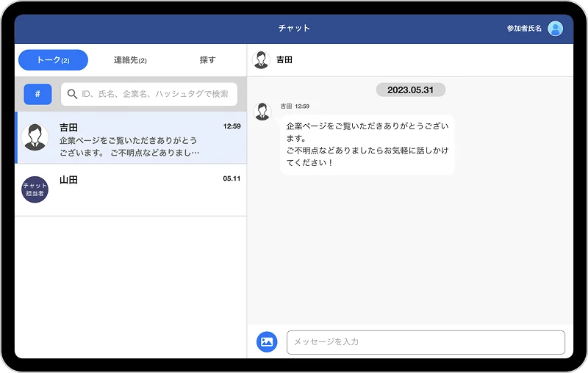The height and width of the screenshot is (373, 588).
Task: Switch to the 連絡先(2) tab
Action: 130,60
